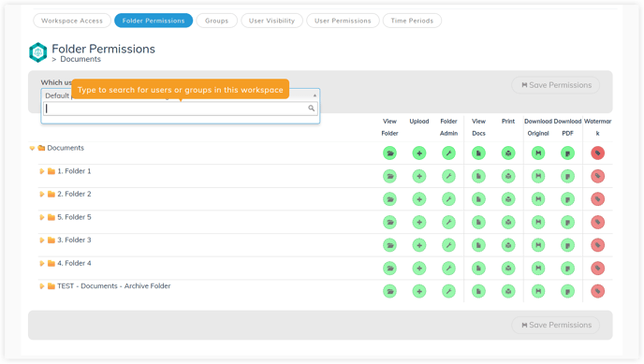Image resolution: width=644 pixels, height=364 pixels.
Task: Click Upload icon for 4. Folder 4
Action: click(x=419, y=268)
